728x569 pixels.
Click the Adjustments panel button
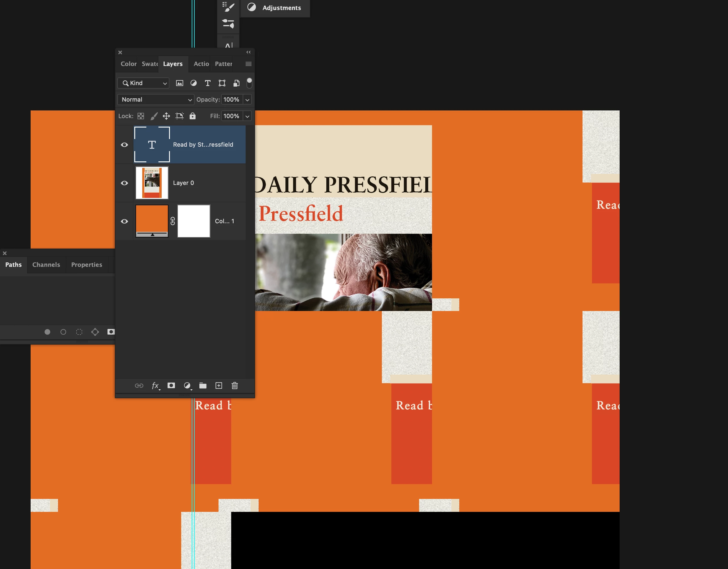tap(275, 8)
